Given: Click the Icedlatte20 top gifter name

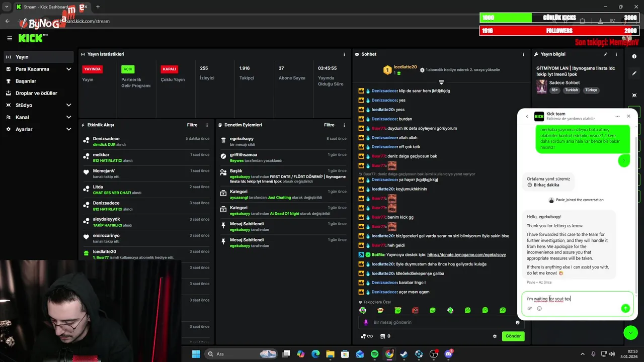Looking at the screenshot, I should (x=405, y=67).
